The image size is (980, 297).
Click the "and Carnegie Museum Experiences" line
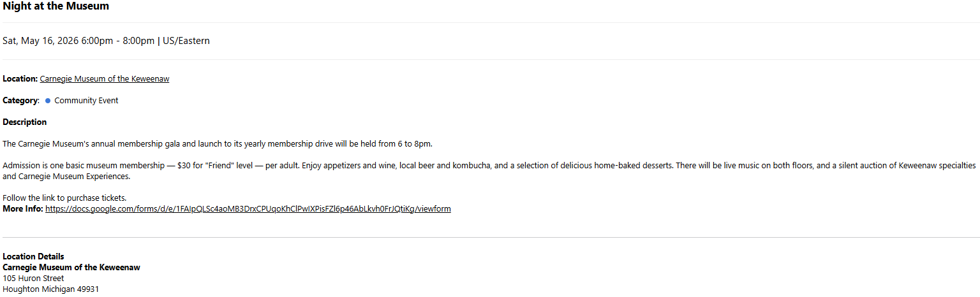pos(66,177)
